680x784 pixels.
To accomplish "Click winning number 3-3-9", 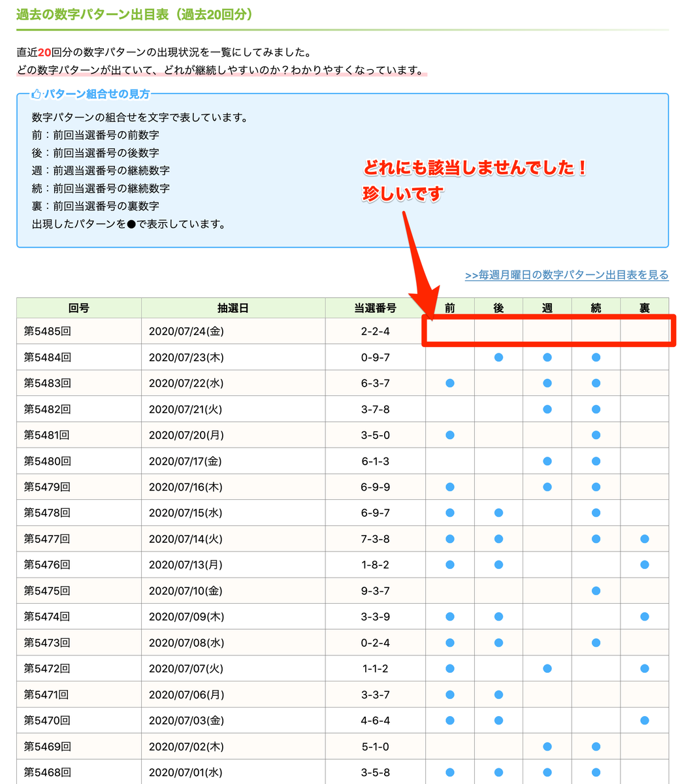I will 376,617.
